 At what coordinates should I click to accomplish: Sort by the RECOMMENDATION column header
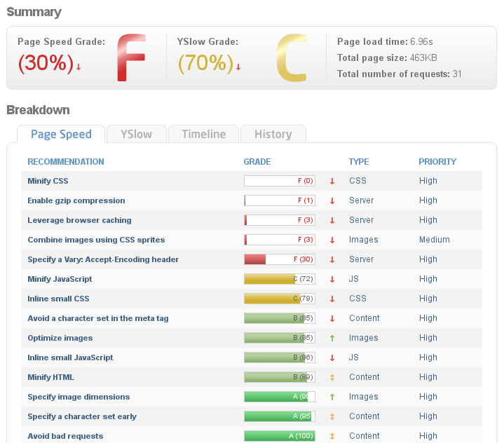tap(66, 162)
